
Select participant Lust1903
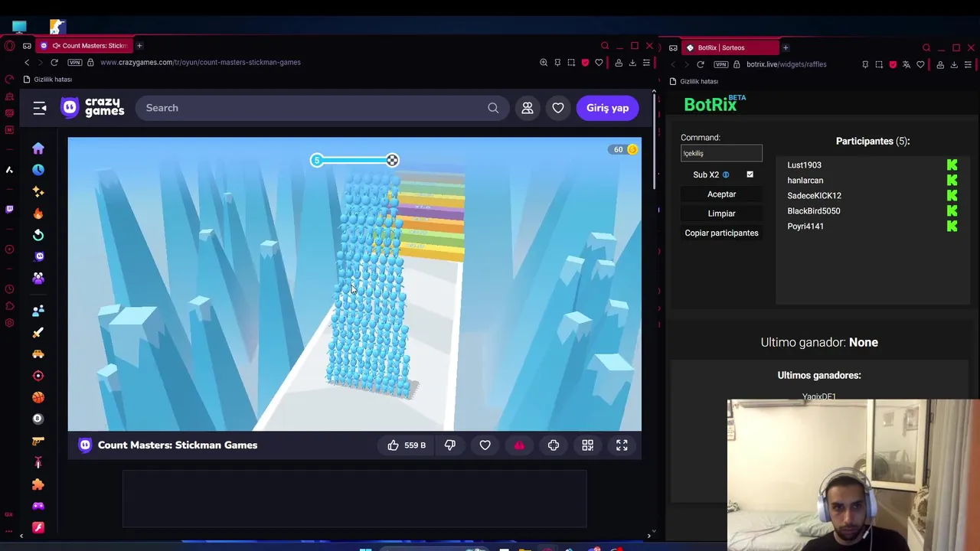point(804,165)
